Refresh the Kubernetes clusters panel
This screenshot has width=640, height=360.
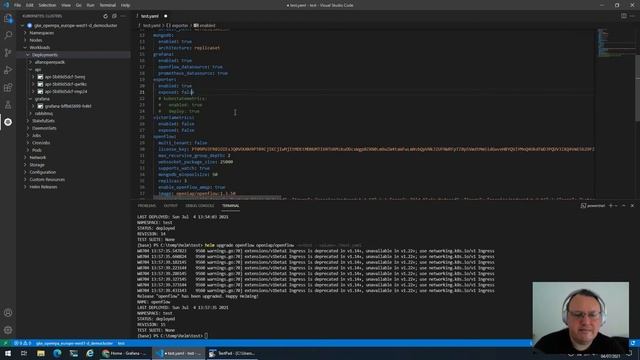(x=106, y=16)
